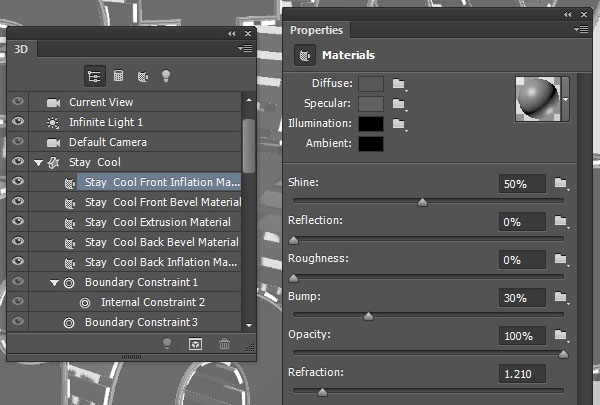
Task: Open Opacity texture folder menu
Action: pos(561,335)
